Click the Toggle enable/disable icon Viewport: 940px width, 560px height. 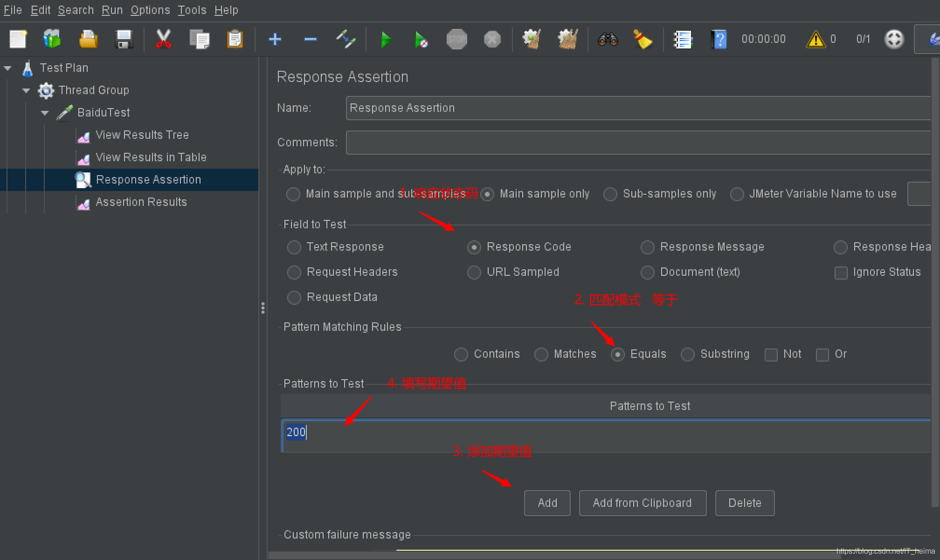(346, 39)
